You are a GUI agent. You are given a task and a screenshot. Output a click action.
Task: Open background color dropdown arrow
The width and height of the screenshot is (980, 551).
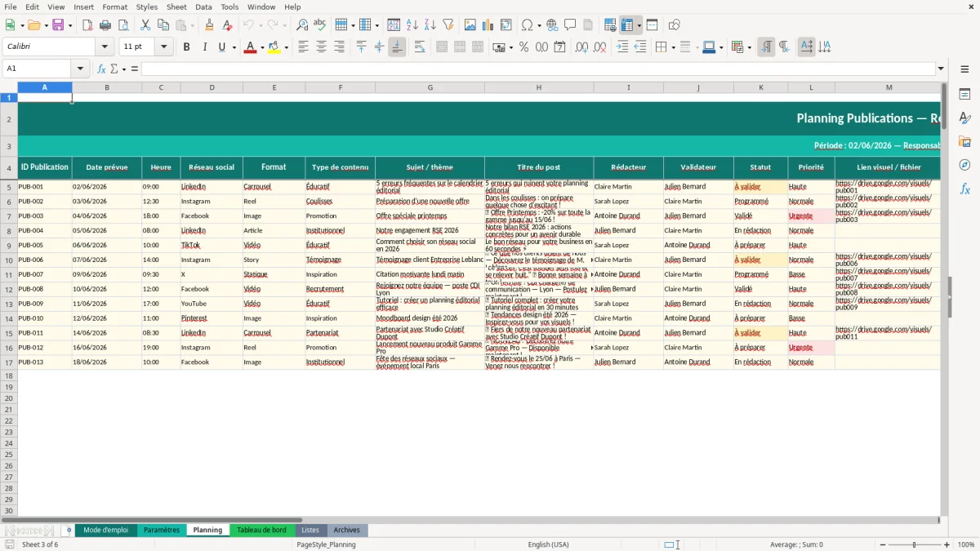[x=286, y=47]
